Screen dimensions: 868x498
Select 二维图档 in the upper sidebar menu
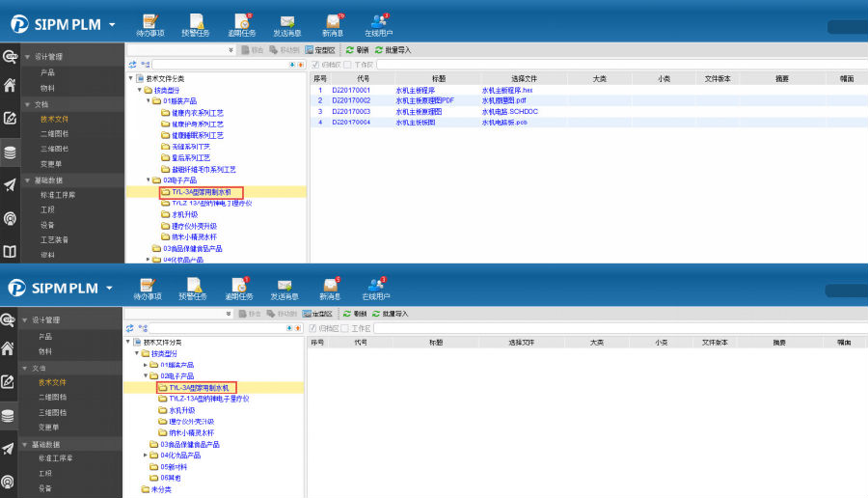pyautogui.click(x=53, y=134)
